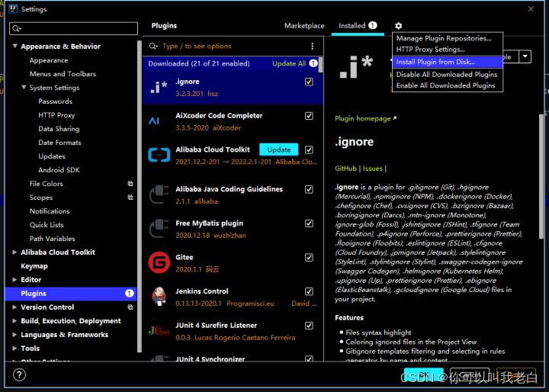The height and width of the screenshot is (392, 549).
Task: Toggle the Alibaba Java Coding Guidelines checkbox
Action: tap(309, 189)
